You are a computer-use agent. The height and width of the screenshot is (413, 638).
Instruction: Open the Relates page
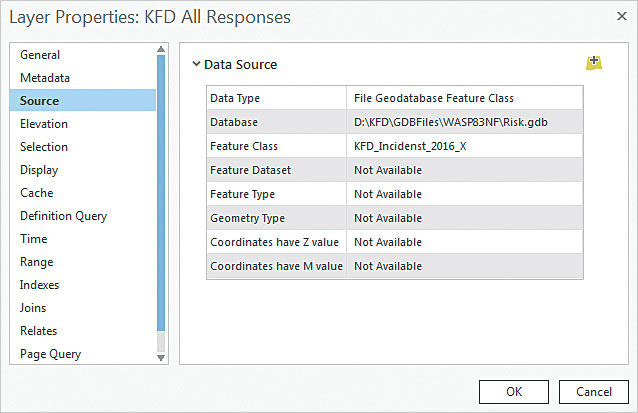click(38, 331)
